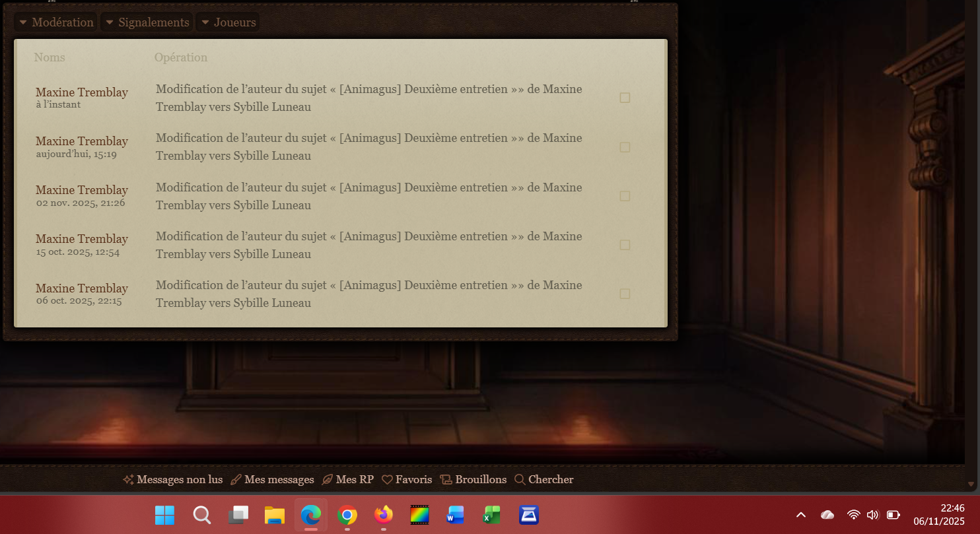
Task: Click the Favoris heart icon
Action: pos(387,480)
